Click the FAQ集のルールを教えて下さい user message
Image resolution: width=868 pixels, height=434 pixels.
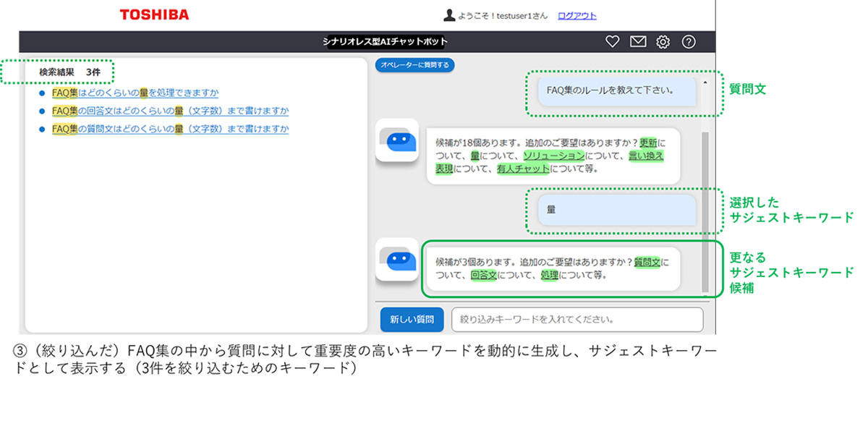click(x=616, y=91)
